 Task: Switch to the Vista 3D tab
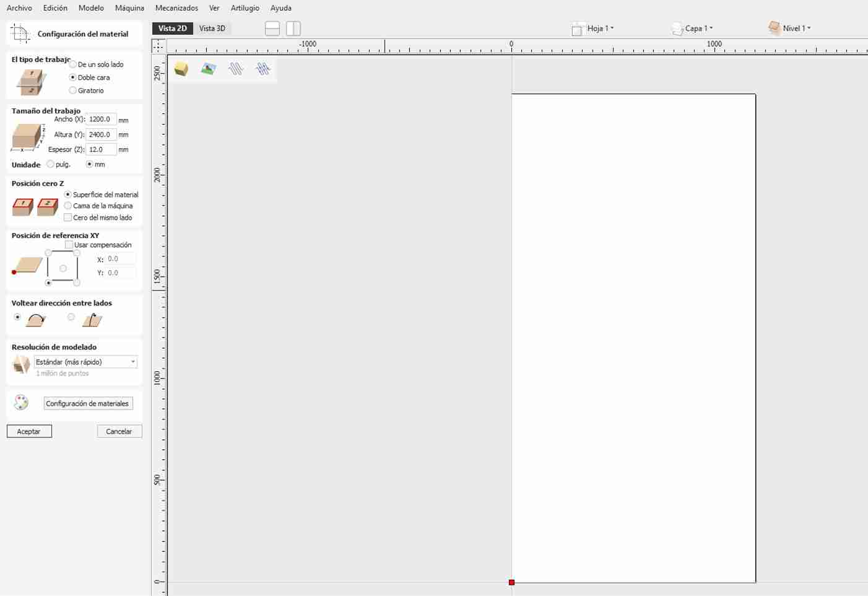212,28
